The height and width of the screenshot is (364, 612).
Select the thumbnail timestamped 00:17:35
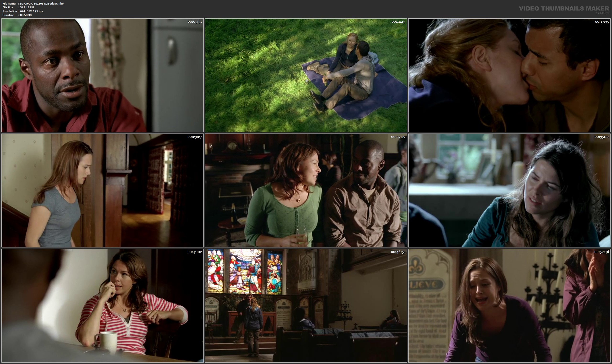coord(509,75)
